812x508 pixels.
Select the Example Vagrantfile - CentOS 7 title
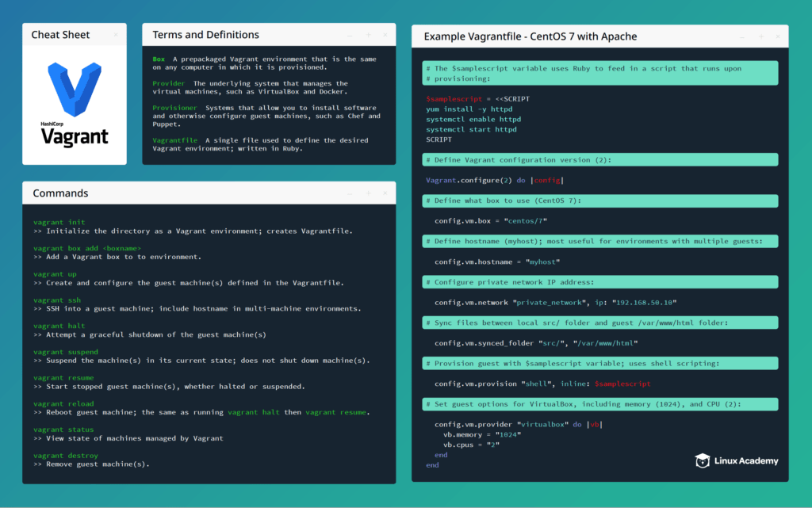(x=530, y=36)
